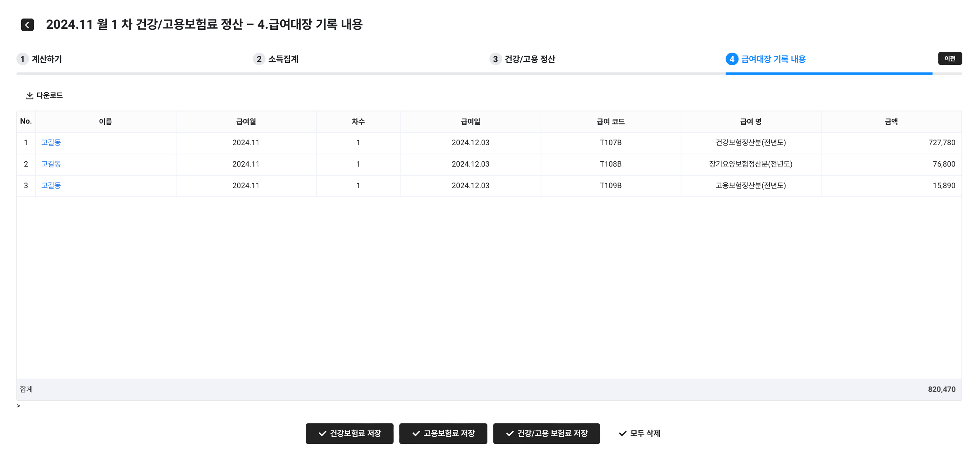Open 고길동 link in row 2
This screenshot has width=980, height=455.
pyautogui.click(x=51, y=164)
